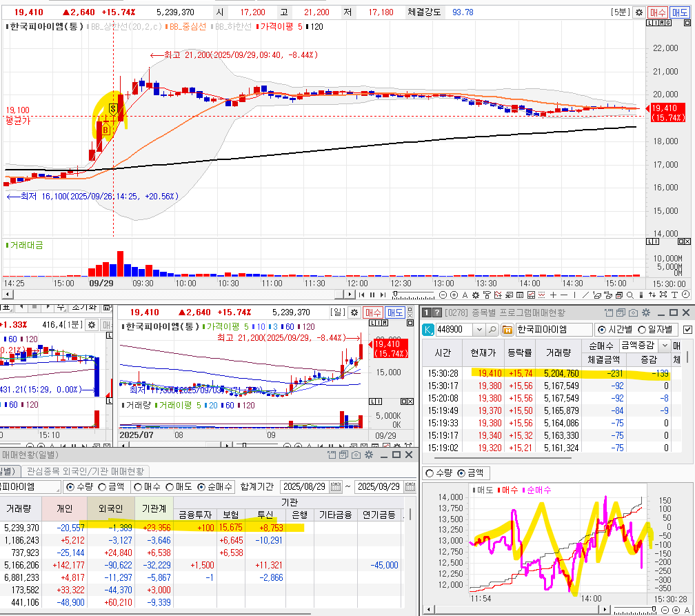Viewport: 695px width, 616px height.
Task: Click camera capture icon in program trading window
Action: (x=634, y=312)
